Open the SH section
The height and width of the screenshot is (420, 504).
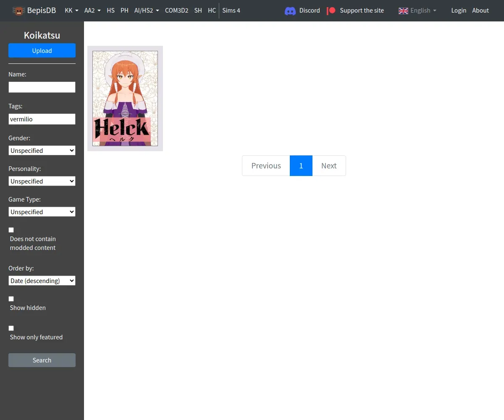198,10
